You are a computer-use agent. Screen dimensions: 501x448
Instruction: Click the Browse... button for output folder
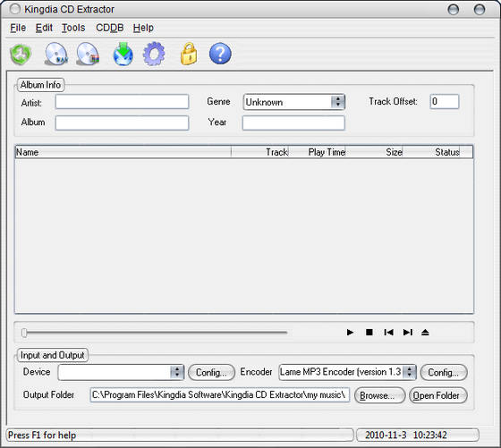379,395
